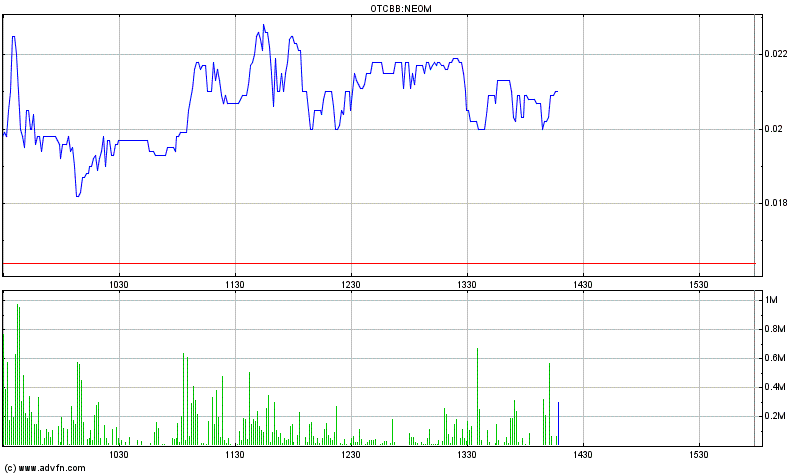Click the 1330 time label under volume chart
Image resolution: width=800 pixels, height=475 pixels.
click(x=467, y=455)
